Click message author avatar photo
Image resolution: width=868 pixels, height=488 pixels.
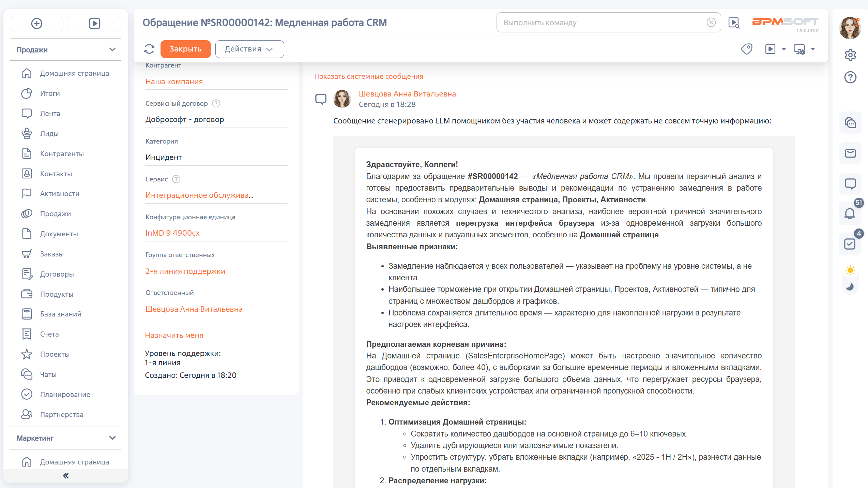[342, 99]
